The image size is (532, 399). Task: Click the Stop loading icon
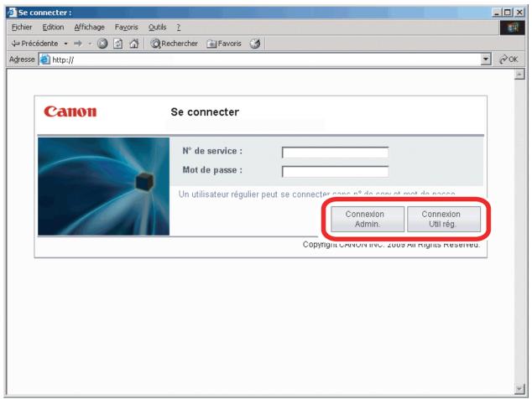click(x=102, y=44)
